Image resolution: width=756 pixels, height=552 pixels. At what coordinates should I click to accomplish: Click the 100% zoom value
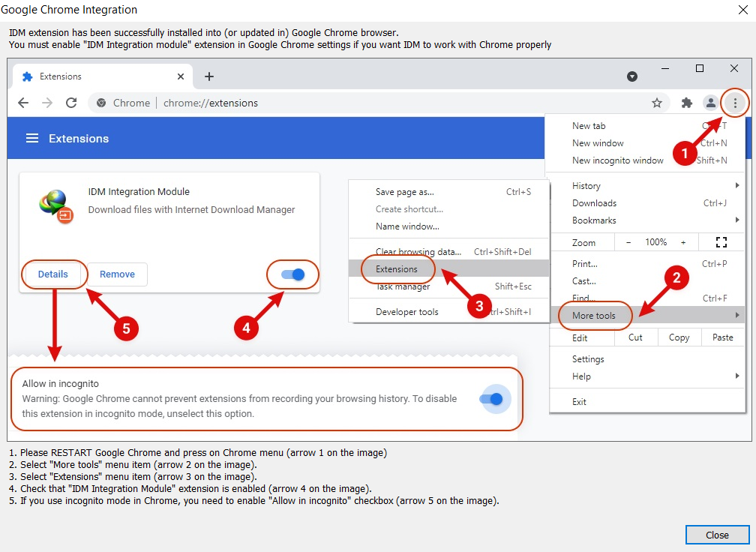[x=655, y=242]
